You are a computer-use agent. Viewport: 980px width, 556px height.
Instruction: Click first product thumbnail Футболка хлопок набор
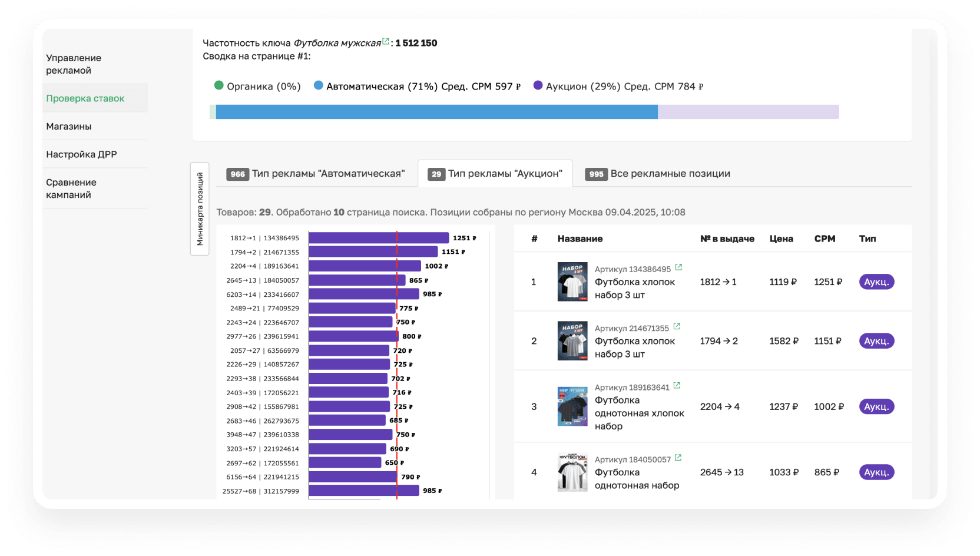coord(572,282)
